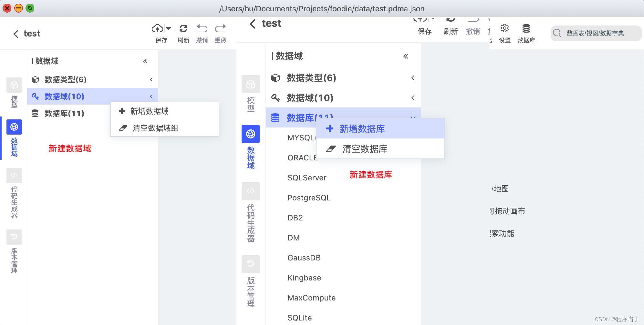
Task: Go back using arrow beside left 'test' title
Action: (16, 34)
